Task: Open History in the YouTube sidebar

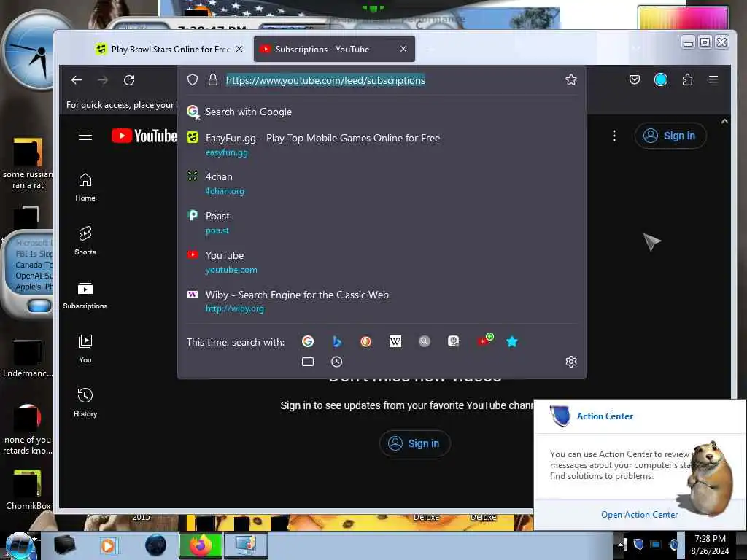Action: point(85,402)
